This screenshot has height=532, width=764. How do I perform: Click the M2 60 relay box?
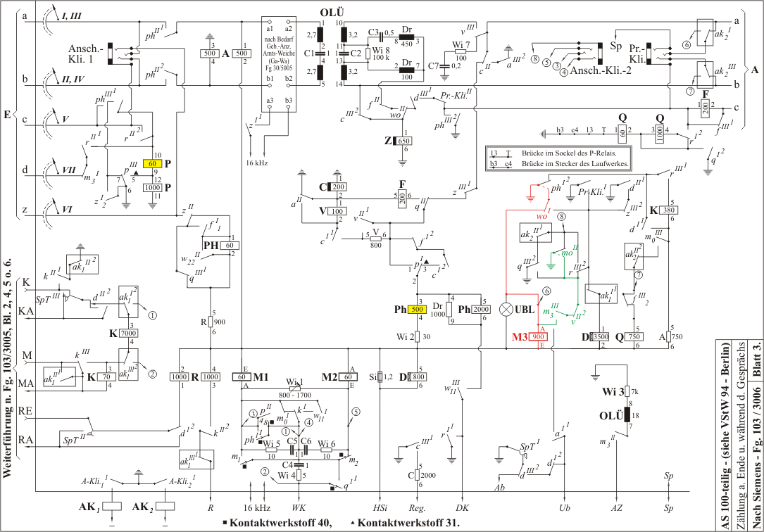pyautogui.click(x=348, y=376)
